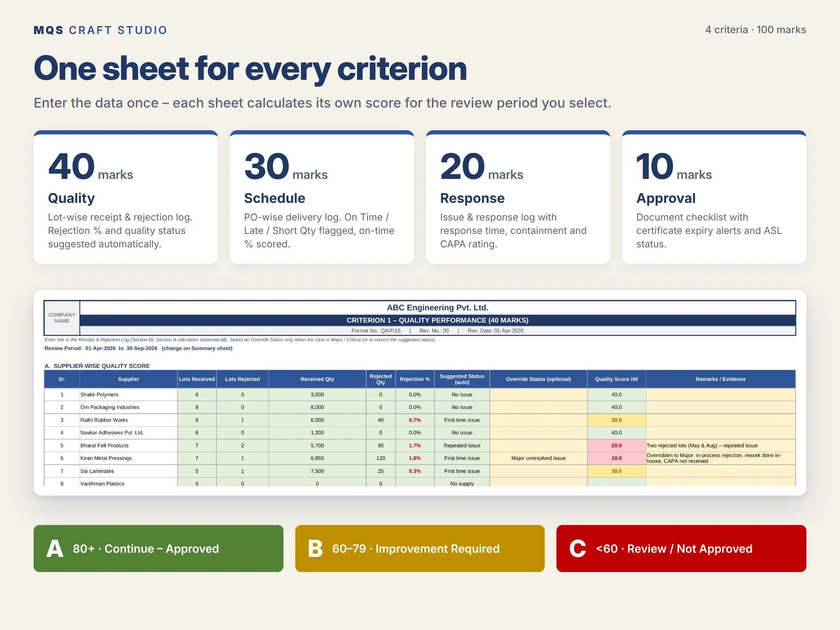The image size is (840, 630).
Task: Click the MQS Craft Studio brand name
Action: tap(100, 30)
